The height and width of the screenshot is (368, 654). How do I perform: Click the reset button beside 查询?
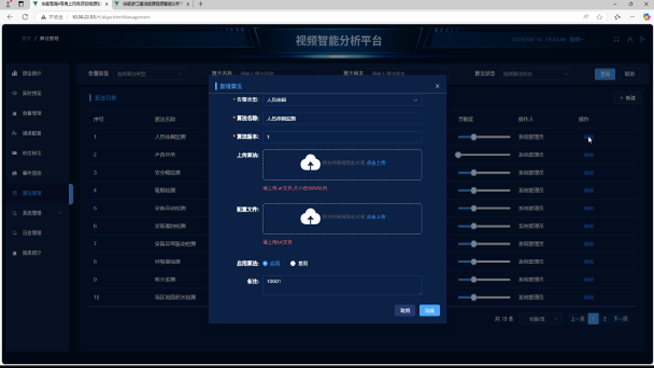[x=629, y=74]
